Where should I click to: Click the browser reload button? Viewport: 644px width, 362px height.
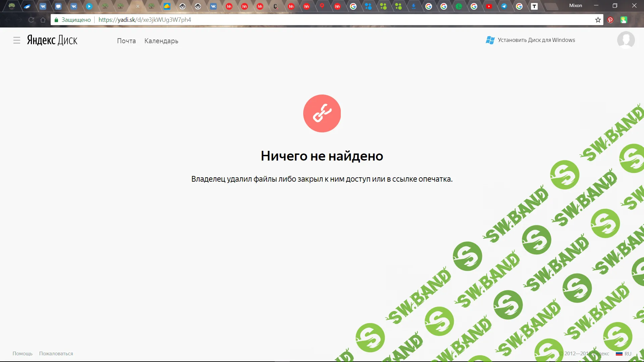click(31, 20)
